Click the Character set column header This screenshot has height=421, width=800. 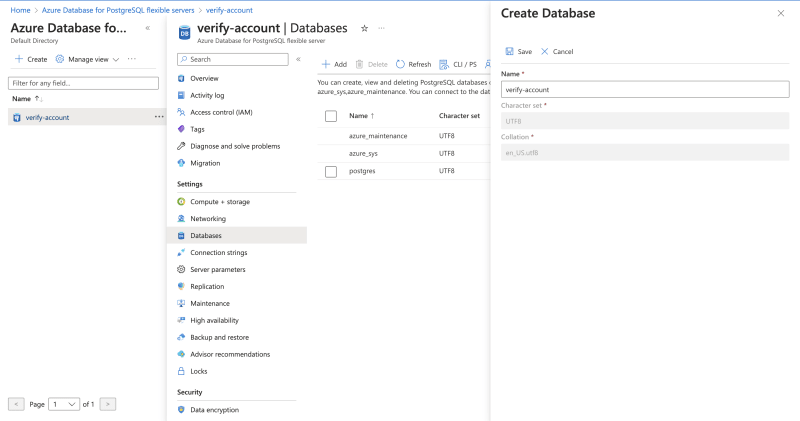459,116
